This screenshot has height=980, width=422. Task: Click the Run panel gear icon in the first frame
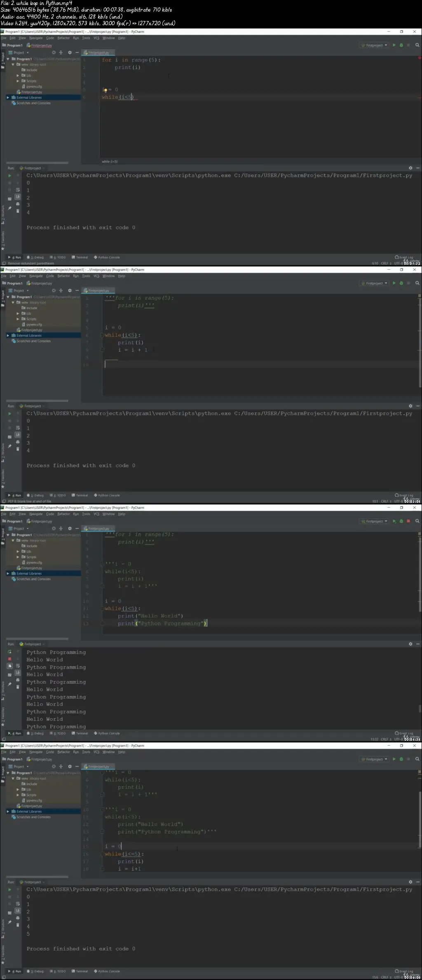[x=410, y=168]
